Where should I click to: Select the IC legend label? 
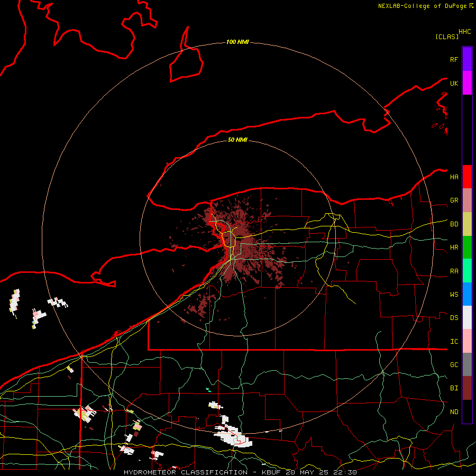[454, 341]
